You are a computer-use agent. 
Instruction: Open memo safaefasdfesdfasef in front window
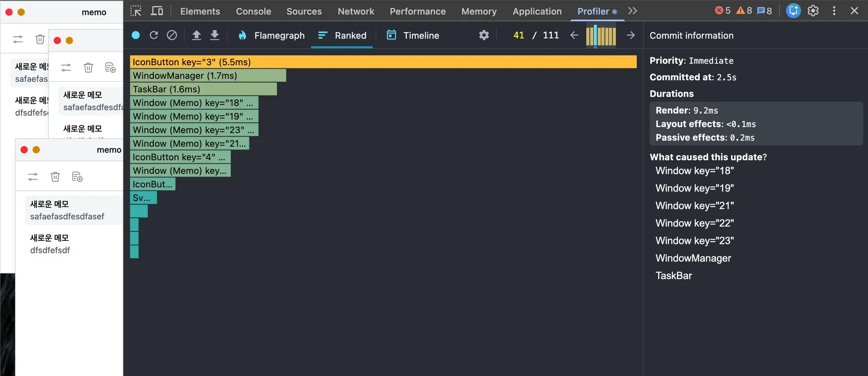click(x=74, y=210)
